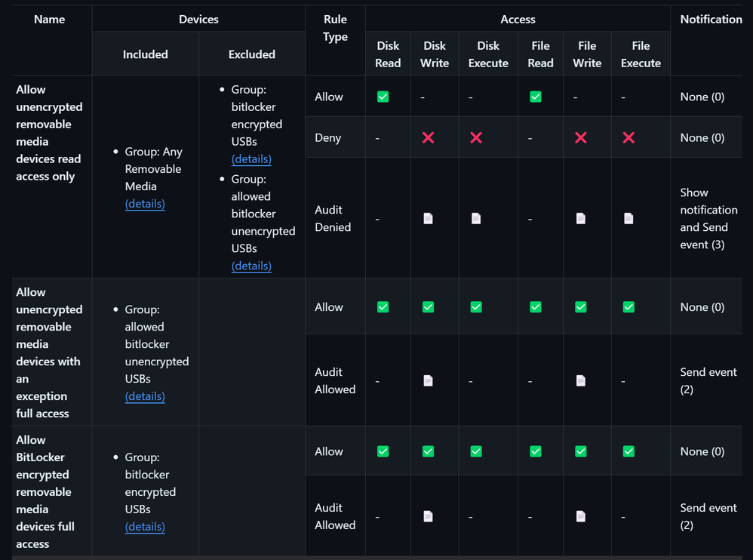Viewport: 753px width, 560px height.
Task: Click File Write red X in Deny row
Action: [x=581, y=138]
